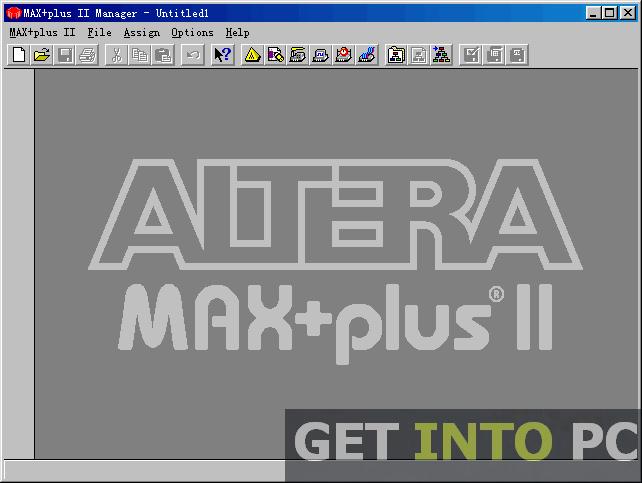Click the Copy pages icon

(140, 55)
